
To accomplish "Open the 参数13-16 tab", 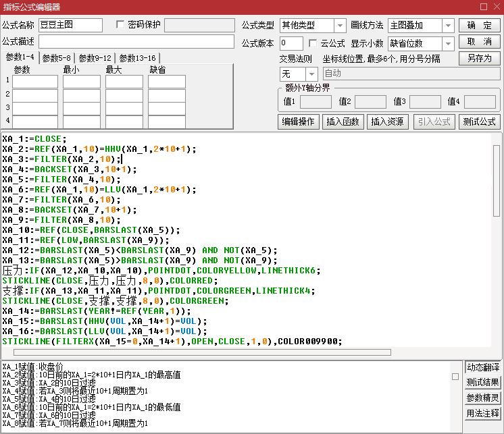I will 137,58.
